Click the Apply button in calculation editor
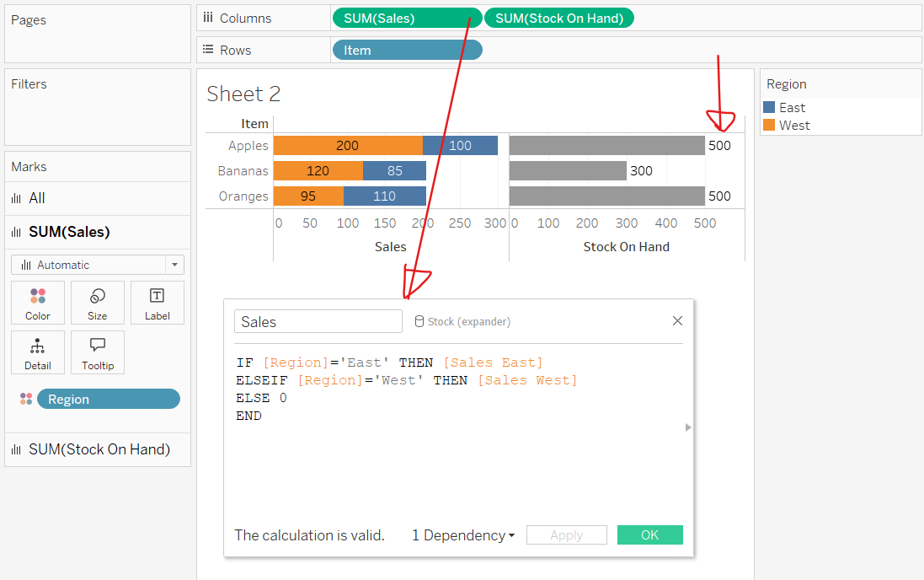Image resolution: width=924 pixels, height=580 pixels. (566, 535)
